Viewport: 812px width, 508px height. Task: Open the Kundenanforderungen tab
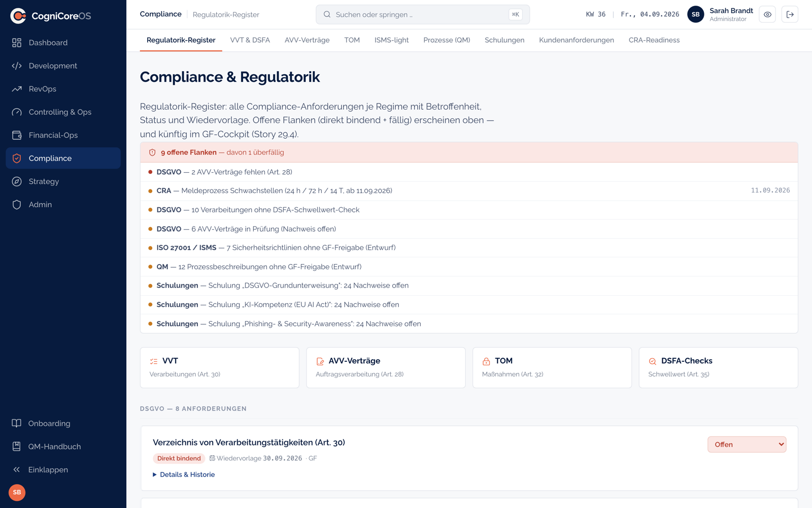(577, 40)
